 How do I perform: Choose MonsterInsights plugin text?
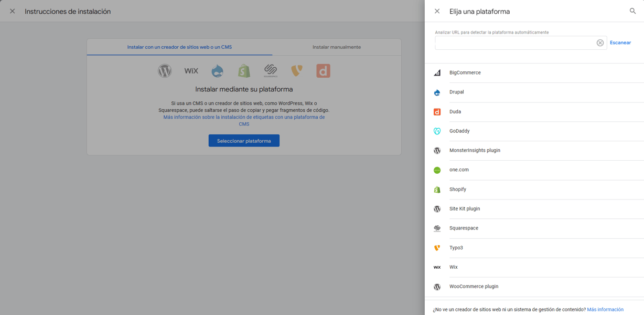[475, 151]
